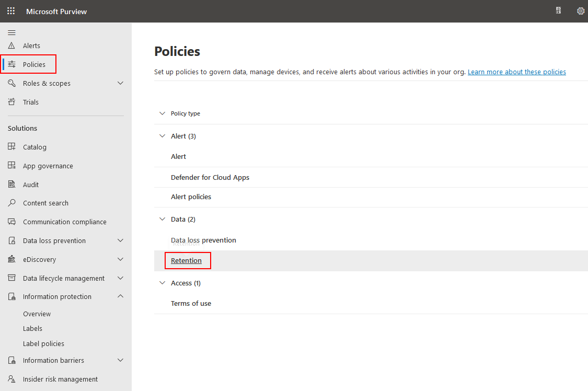Click the Policies sliders icon
The height and width of the screenshot is (391, 588).
pyautogui.click(x=11, y=64)
